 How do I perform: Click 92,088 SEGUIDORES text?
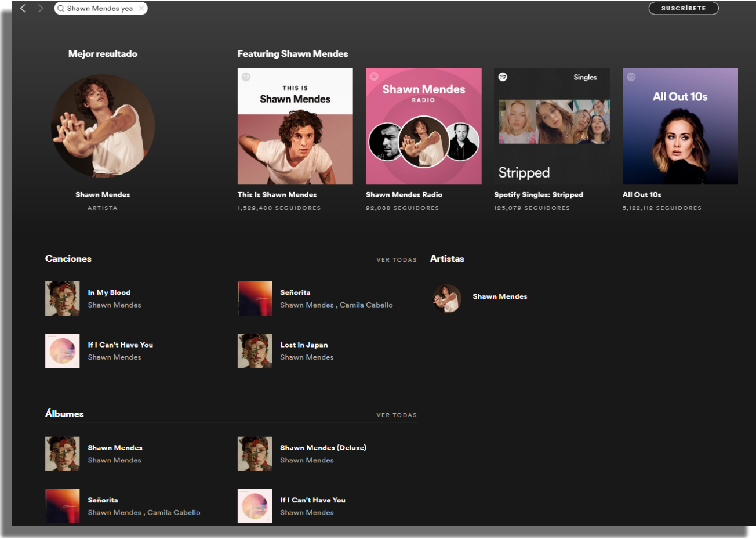402,208
